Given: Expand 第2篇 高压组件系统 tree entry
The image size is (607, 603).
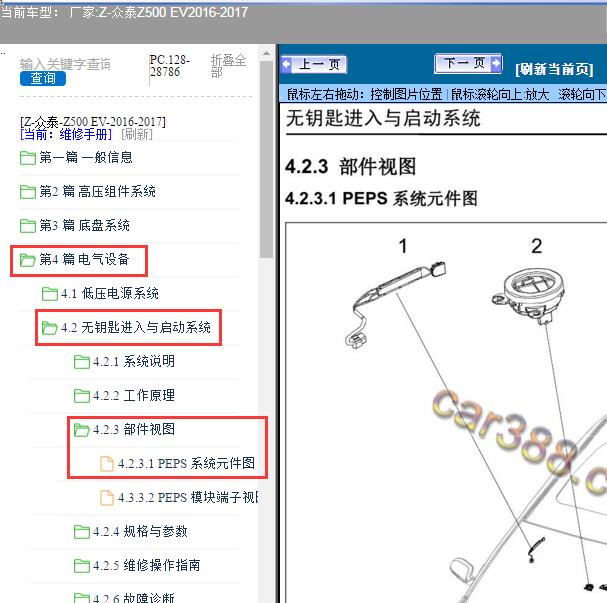Looking at the screenshot, I should [x=98, y=191].
